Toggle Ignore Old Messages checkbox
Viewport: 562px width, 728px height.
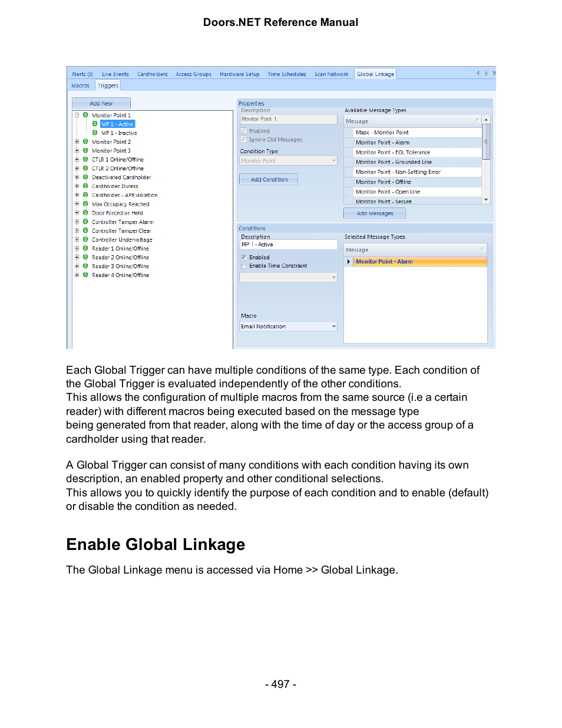coord(243,139)
